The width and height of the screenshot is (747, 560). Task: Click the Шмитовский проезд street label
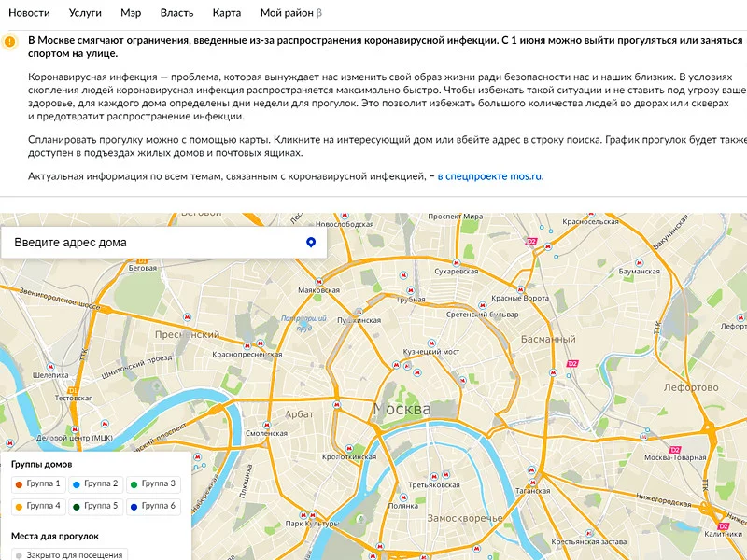(x=136, y=367)
